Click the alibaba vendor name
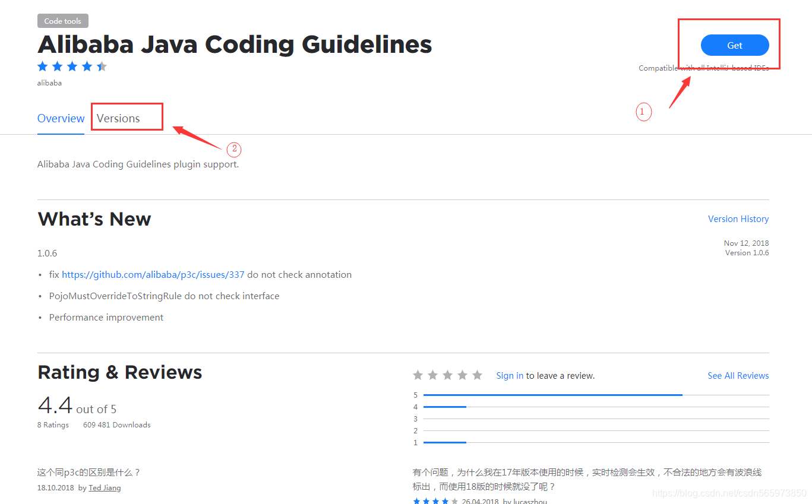Viewport: 812px width, 504px height. pyautogui.click(x=49, y=83)
